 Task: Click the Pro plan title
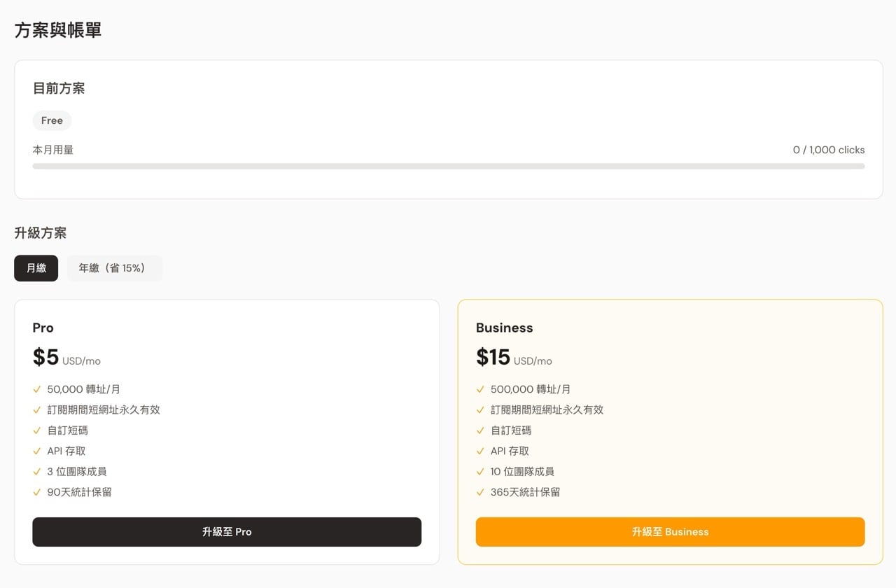43,328
